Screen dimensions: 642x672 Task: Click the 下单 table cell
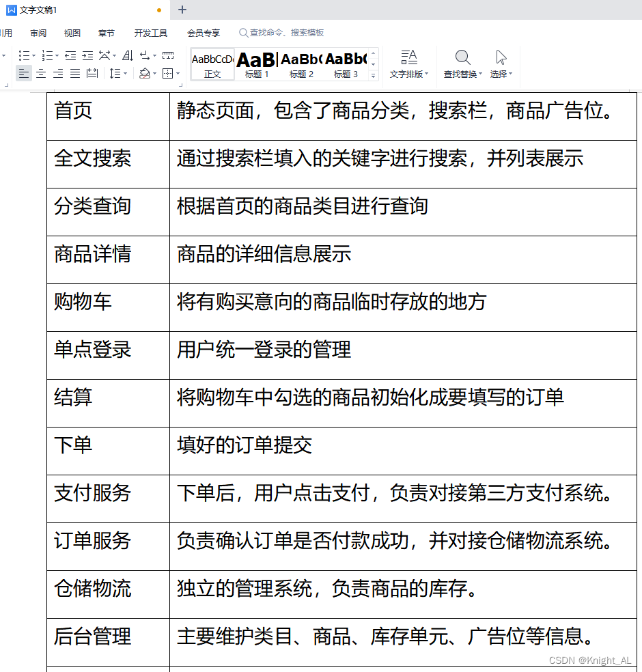click(108, 451)
